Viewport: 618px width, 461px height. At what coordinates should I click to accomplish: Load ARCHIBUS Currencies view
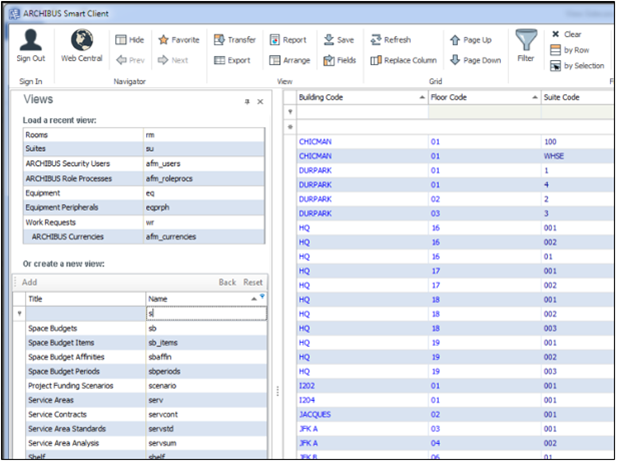click(x=144, y=237)
